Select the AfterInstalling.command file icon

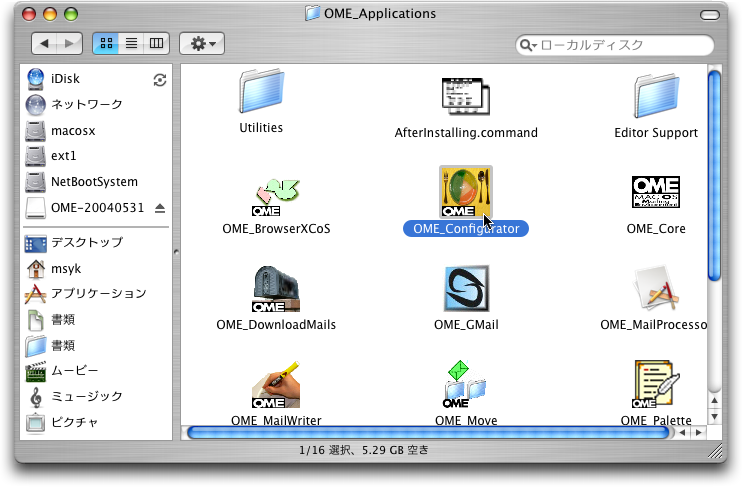coord(466,97)
